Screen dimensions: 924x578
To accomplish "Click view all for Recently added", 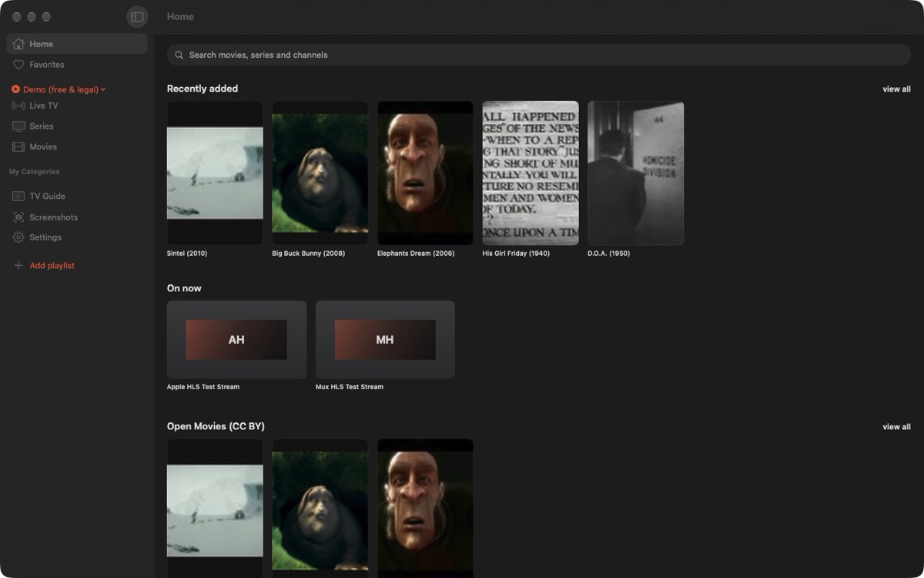I will [896, 89].
